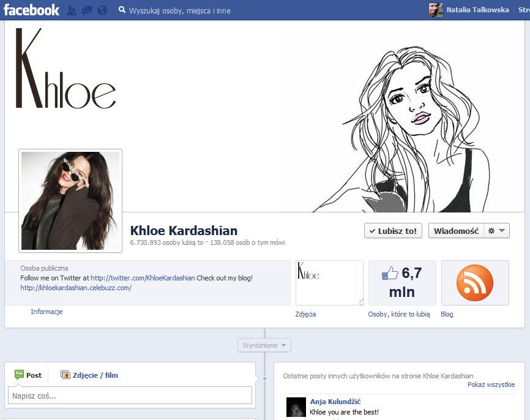The width and height of the screenshot is (530, 420).
Task: Click '138.058 osób o tym mówi' text
Action: click(247, 242)
